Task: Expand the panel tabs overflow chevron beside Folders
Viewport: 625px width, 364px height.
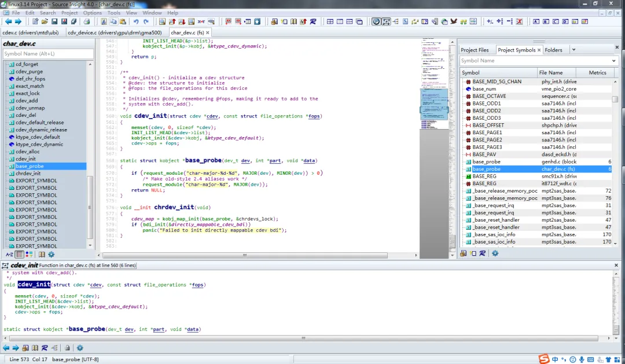Action: (573, 50)
